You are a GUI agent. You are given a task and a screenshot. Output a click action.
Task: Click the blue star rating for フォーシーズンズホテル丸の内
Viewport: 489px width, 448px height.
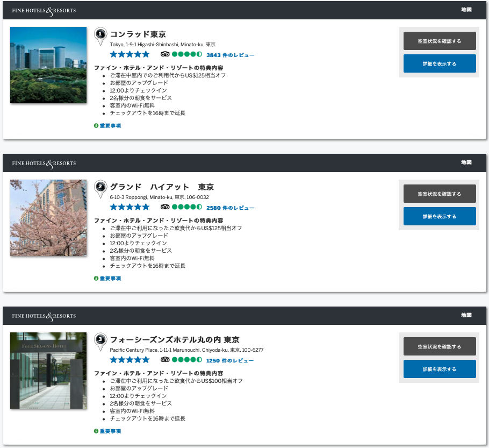(130, 360)
